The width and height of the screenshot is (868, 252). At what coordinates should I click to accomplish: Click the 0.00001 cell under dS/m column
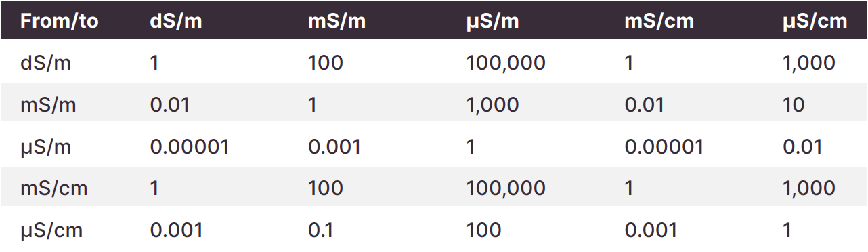tap(190, 146)
